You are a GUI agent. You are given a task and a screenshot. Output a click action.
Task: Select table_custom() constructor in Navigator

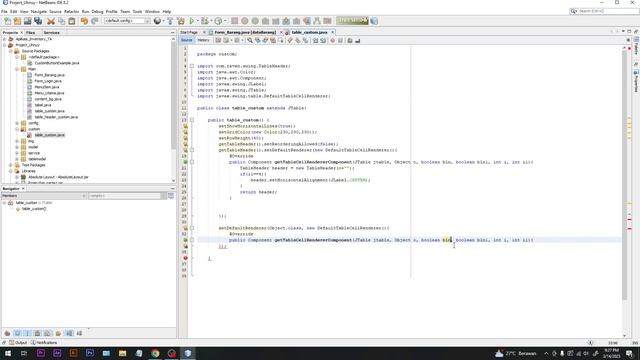point(33,209)
